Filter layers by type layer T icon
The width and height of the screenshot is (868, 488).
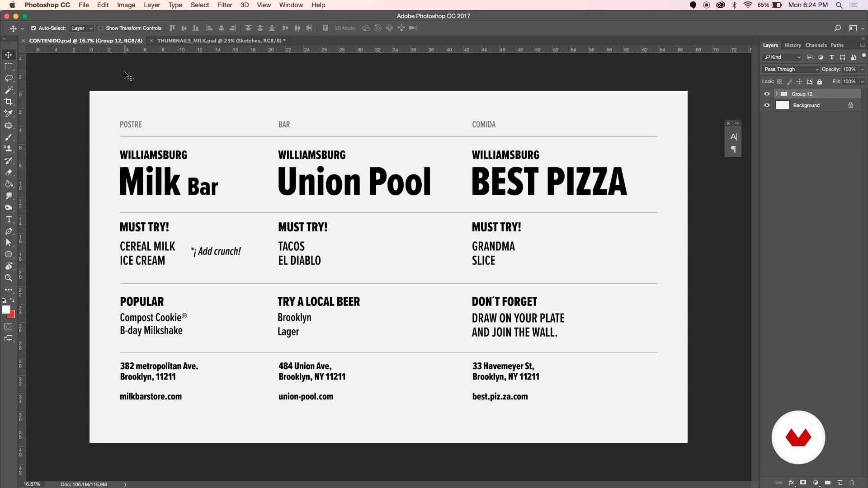click(x=831, y=57)
